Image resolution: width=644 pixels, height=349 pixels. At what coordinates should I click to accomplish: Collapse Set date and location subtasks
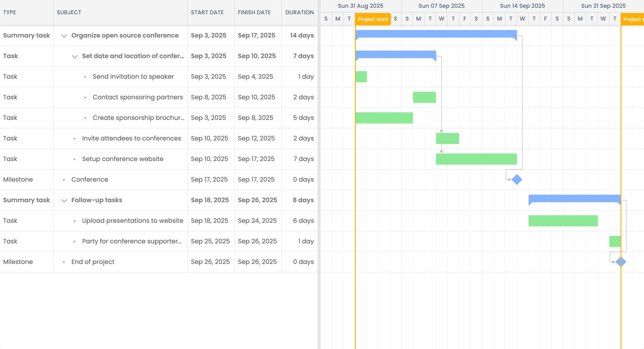75,56
